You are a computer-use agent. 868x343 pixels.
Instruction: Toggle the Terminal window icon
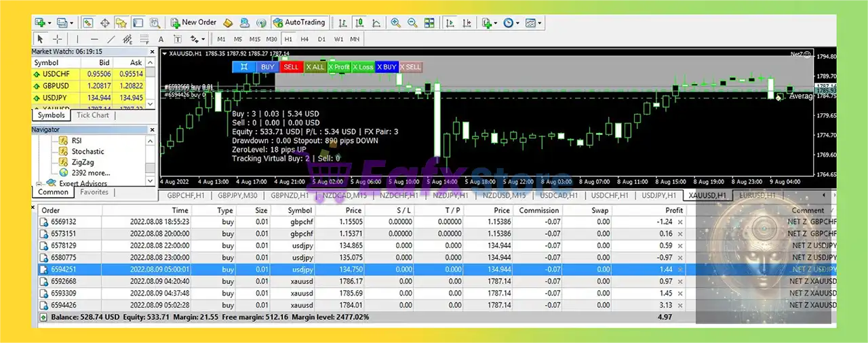tap(138, 22)
